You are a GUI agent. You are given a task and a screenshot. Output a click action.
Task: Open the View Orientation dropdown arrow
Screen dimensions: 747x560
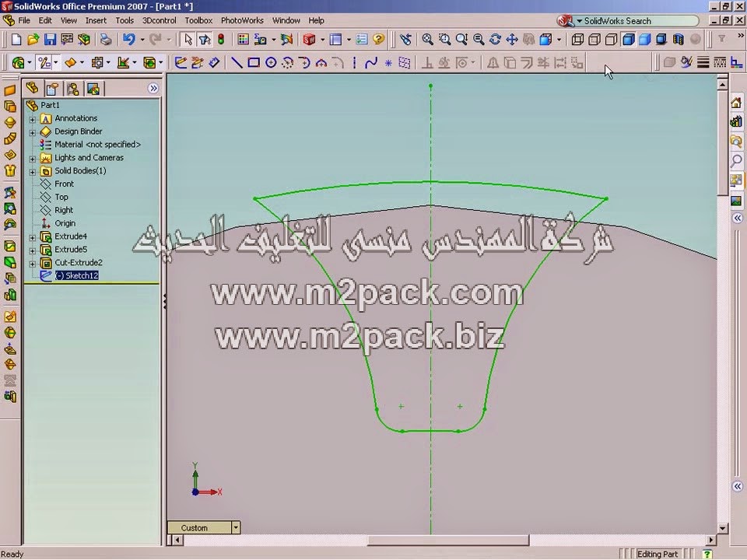559,40
